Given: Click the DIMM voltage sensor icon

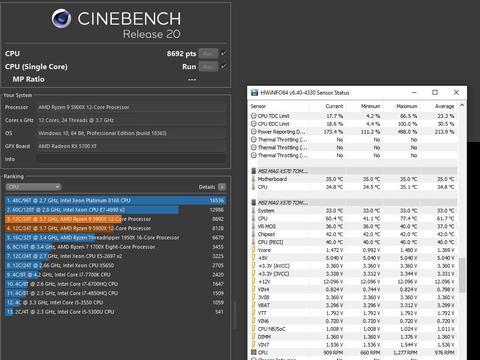Looking at the screenshot, I should click(x=254, y=337).
